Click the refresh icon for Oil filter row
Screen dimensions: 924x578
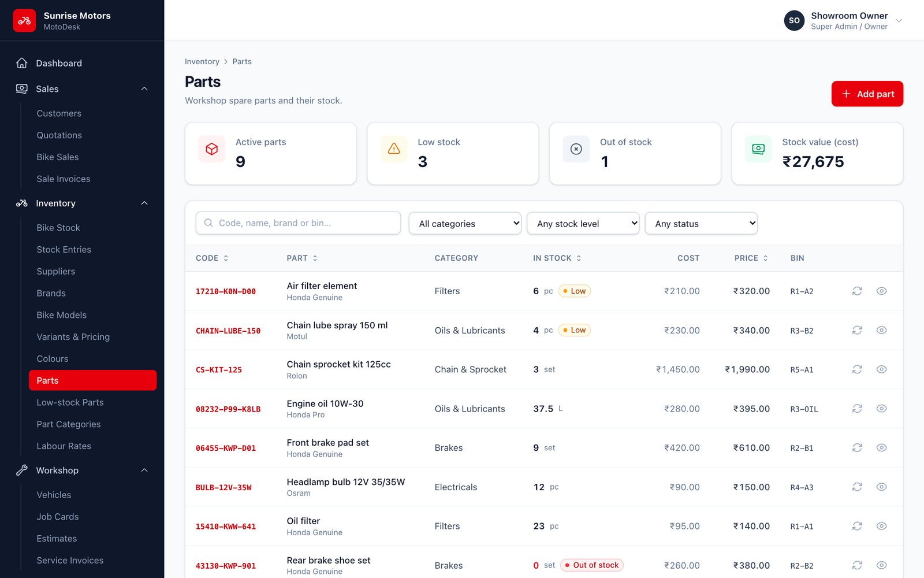857,526
